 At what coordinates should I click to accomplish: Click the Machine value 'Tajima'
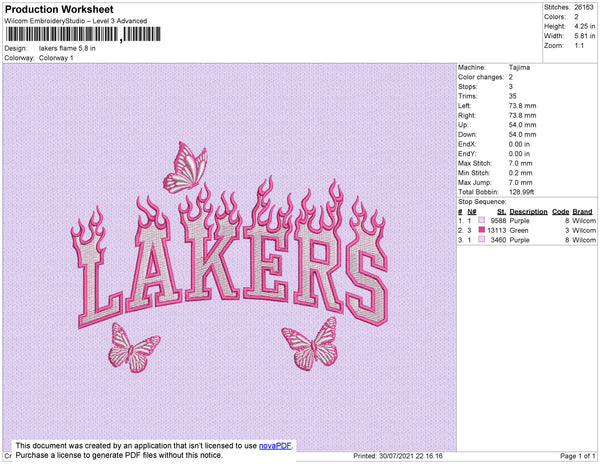(x=519, y=67)
